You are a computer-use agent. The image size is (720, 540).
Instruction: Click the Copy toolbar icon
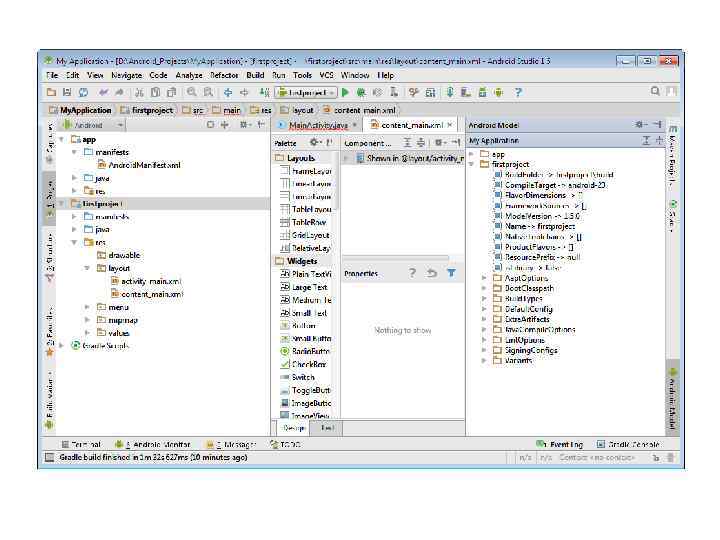[155, 93]
